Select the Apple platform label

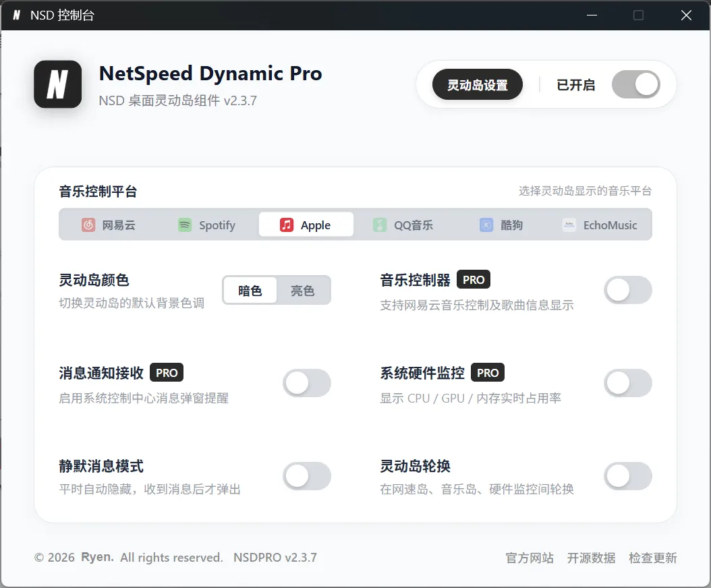[316, 225]
